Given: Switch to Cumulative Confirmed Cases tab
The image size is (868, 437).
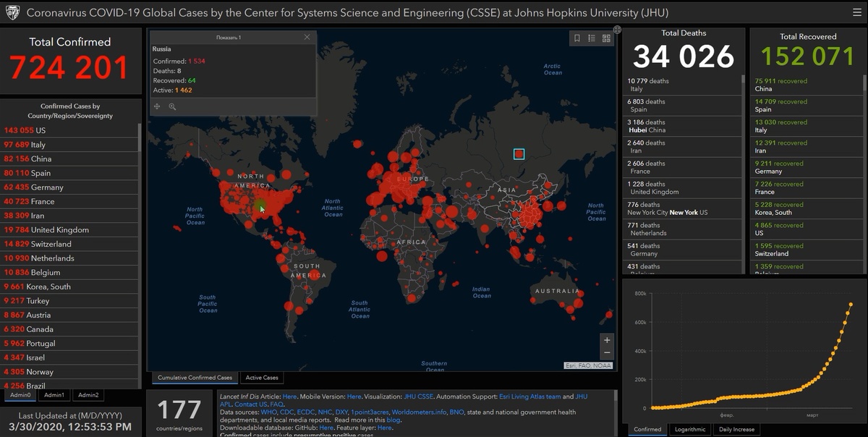Looking at the screenshot, I should pyautogui.click(x=195, y=378).
